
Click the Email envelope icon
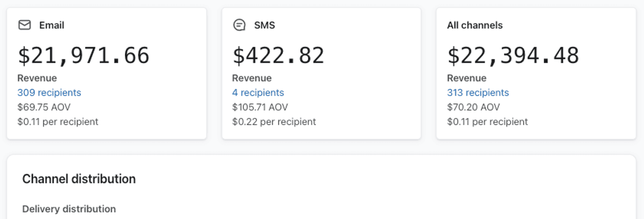[24, 25]
